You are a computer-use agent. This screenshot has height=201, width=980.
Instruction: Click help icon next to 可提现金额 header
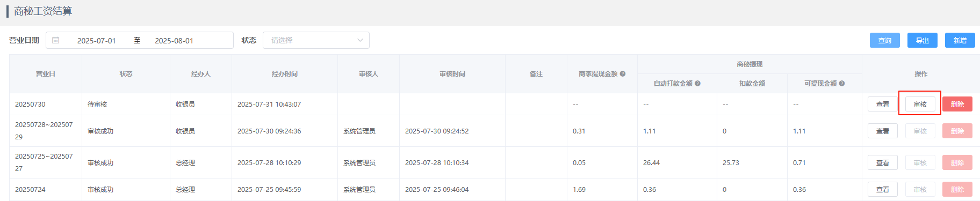(842, 84)
